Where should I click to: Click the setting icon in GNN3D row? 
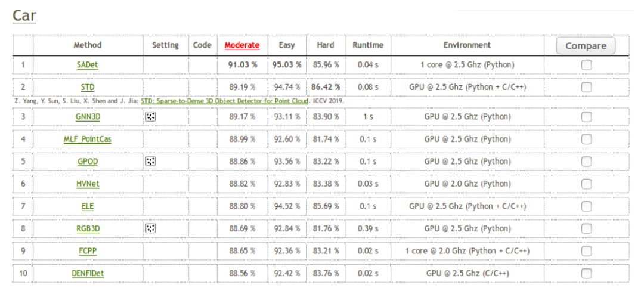(x=151, y=117)
